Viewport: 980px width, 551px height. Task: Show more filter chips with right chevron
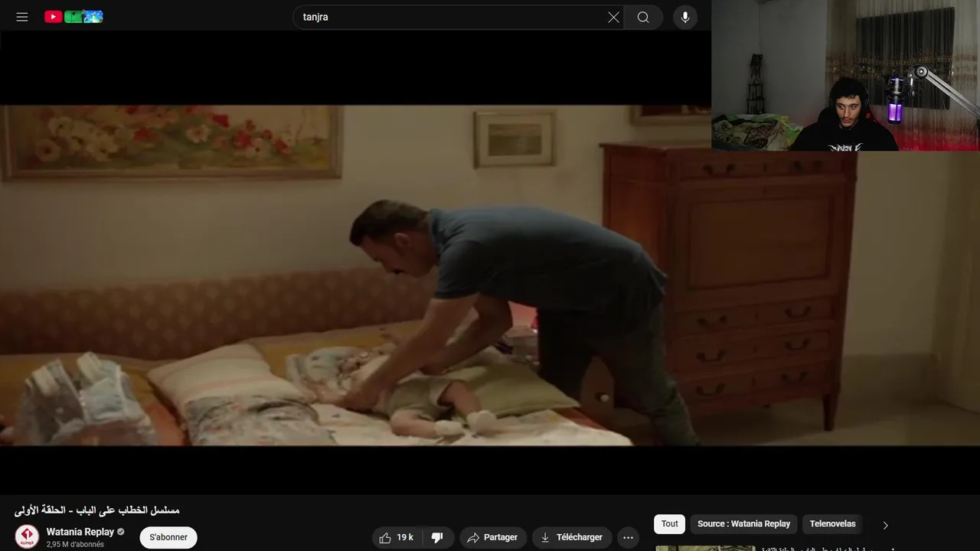coord(886,525)
